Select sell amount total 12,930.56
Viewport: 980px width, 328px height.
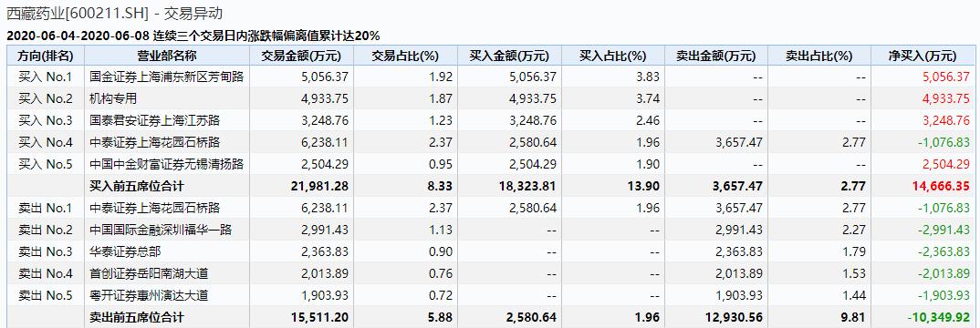734,317
